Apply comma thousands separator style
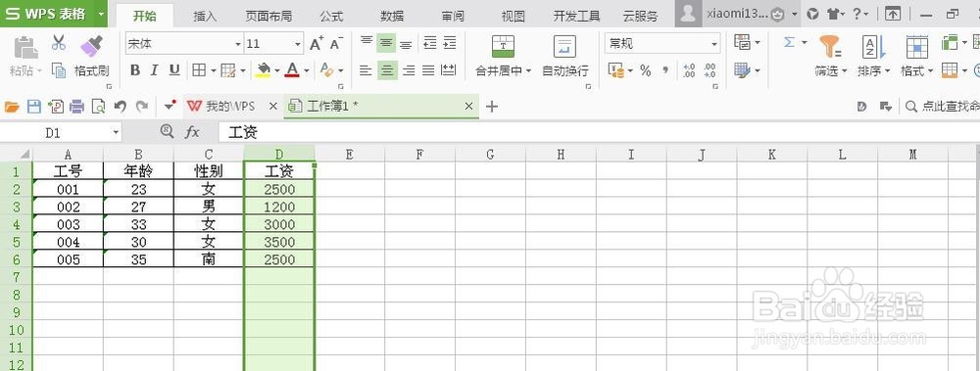 (665, 70)
